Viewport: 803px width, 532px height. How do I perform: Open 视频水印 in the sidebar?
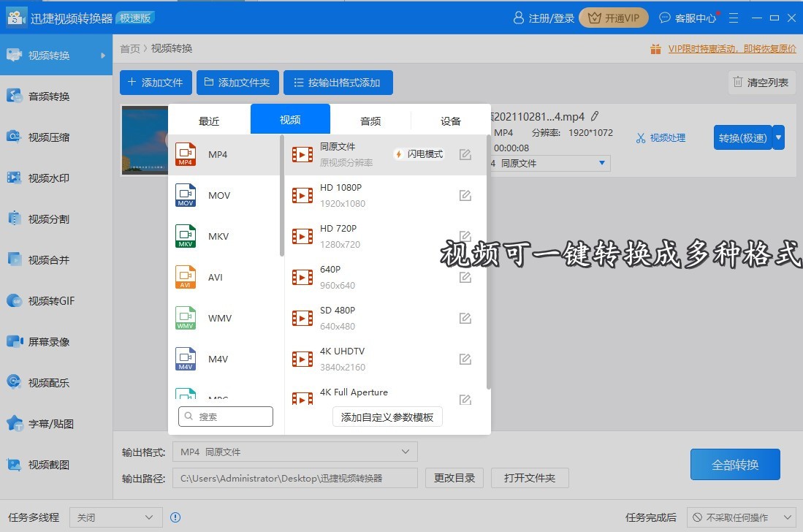click(x=56, y=178)
